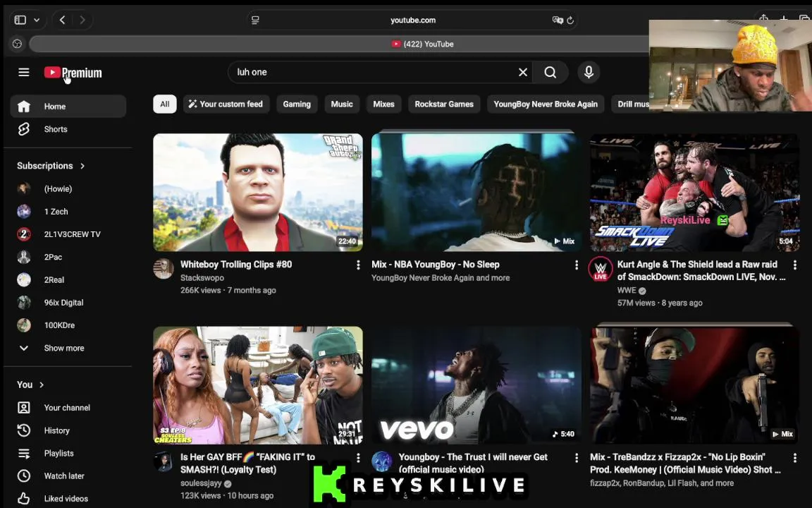Select YoungBoy Never Broke Again chip
Image resolution: width=812 pixels, height=508 pixels.
coord(546,104)
